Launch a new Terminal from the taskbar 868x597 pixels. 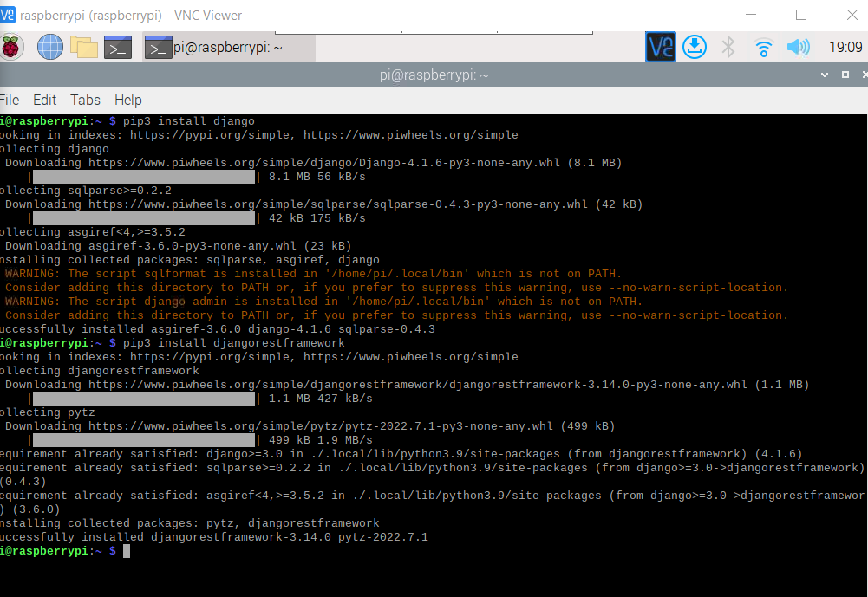click(x=118, y=48)
